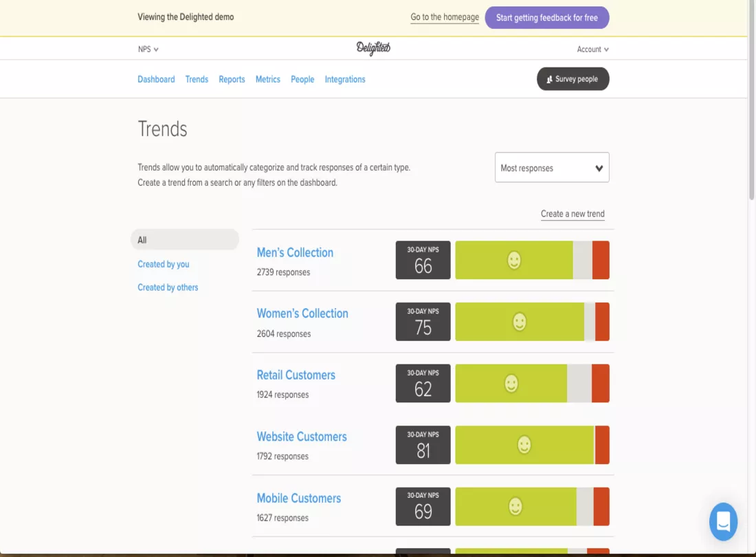Open the Men's Collection trend
This screenshot has height=557, width=756.
click(295, 252)
